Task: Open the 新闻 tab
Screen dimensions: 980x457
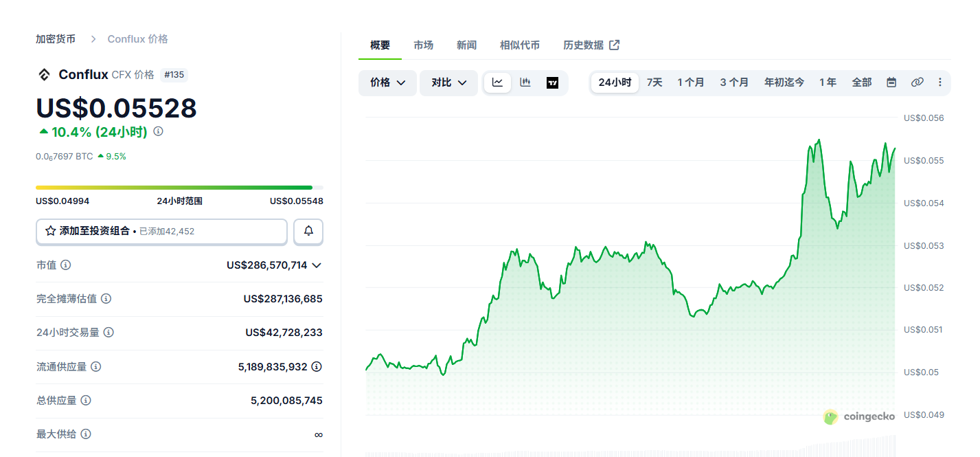Action: [x=466, y=45]
